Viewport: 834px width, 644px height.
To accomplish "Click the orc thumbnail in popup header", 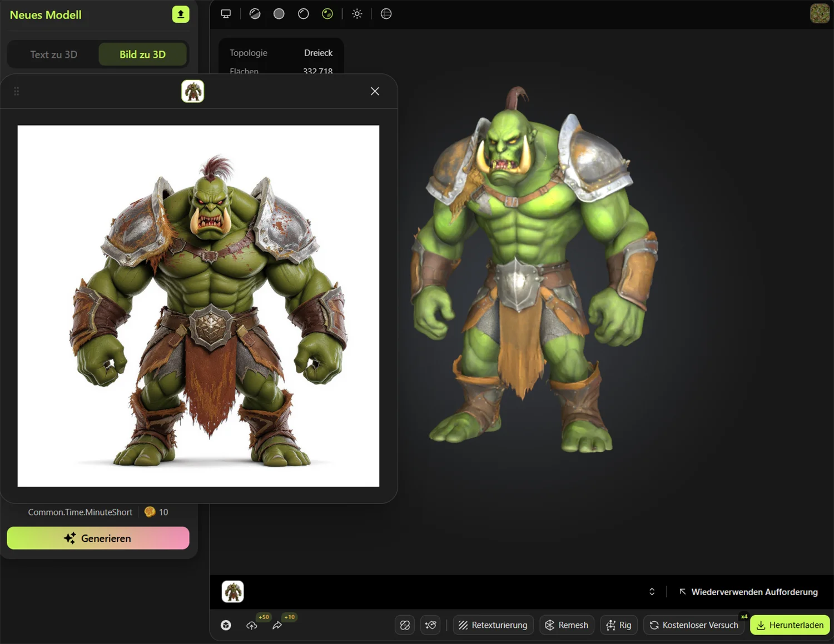I will pyautogui.click(x=193, y=91).
